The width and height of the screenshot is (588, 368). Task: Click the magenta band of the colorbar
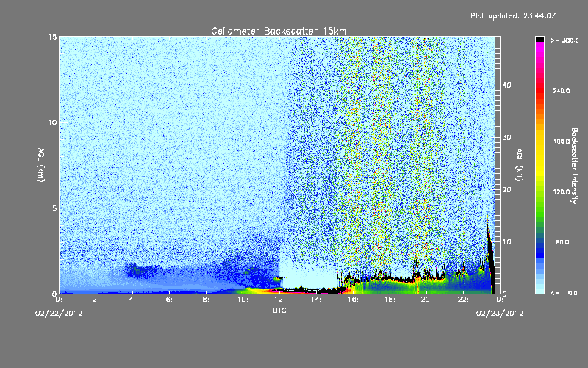pyautogui.click(x=539, y=49)
